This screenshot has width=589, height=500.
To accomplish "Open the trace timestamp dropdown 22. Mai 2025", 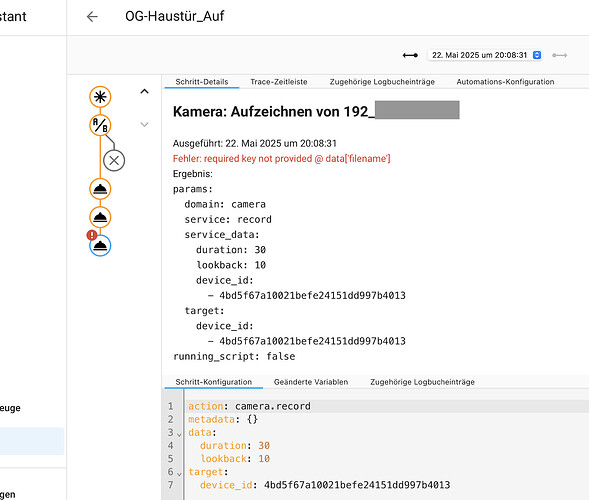I will point(485,55).
